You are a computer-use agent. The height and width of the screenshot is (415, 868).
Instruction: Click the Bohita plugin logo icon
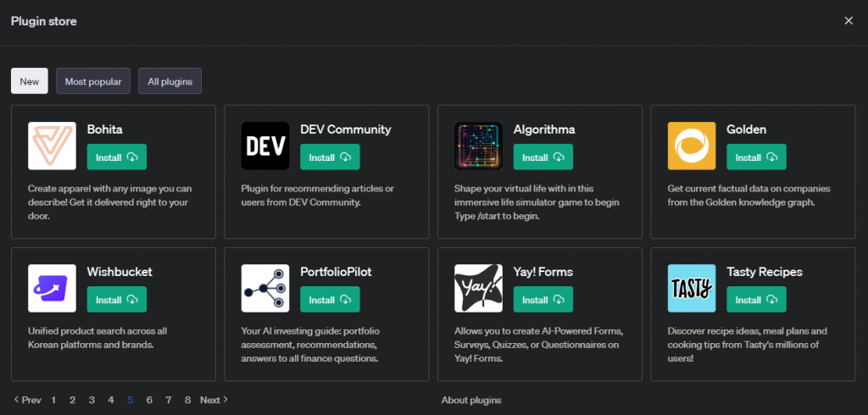pyautogui.click(x=52, y=146)
